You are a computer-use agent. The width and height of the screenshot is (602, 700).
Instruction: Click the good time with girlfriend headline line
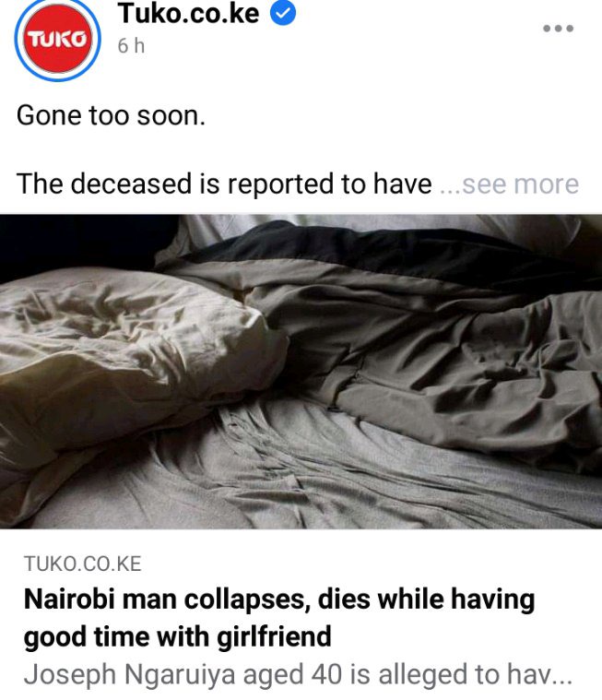pos(178,636)
